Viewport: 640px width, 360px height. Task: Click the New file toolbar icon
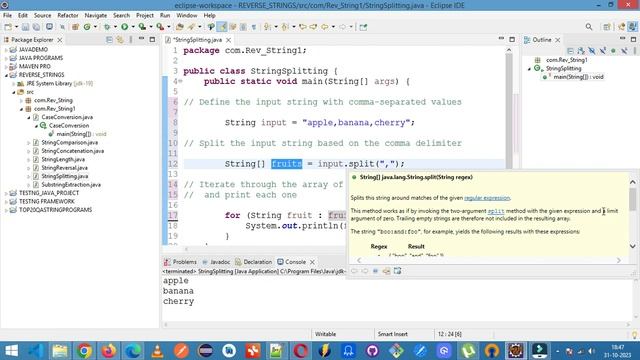(8, 27)
